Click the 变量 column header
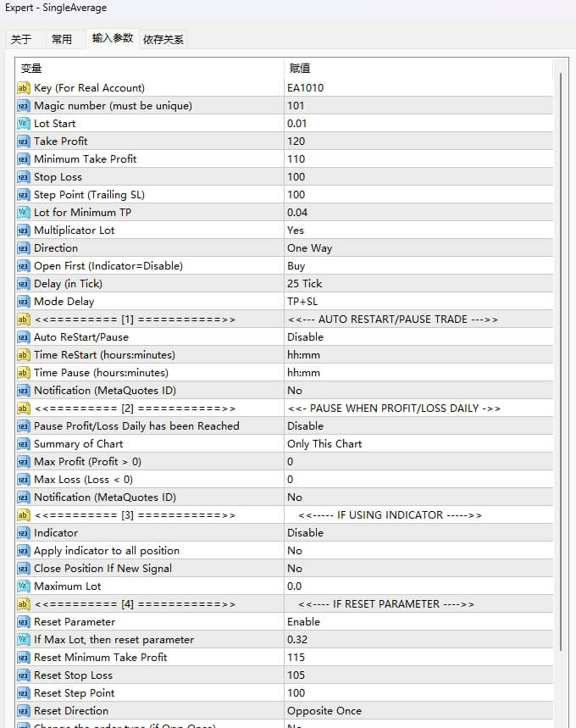576x728 pixels. click(148, 69)
